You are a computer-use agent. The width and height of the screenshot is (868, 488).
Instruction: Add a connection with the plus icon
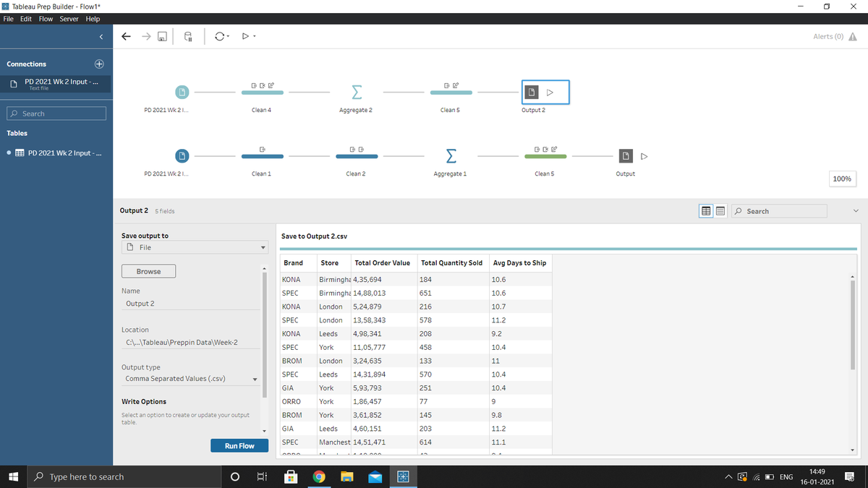(100, 64)
